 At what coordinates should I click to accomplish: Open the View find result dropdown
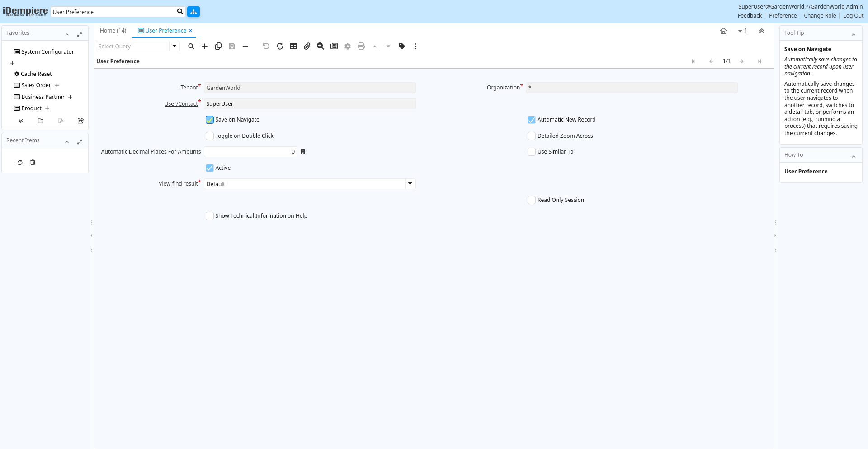pyautogui.click(x=410, y=184)
